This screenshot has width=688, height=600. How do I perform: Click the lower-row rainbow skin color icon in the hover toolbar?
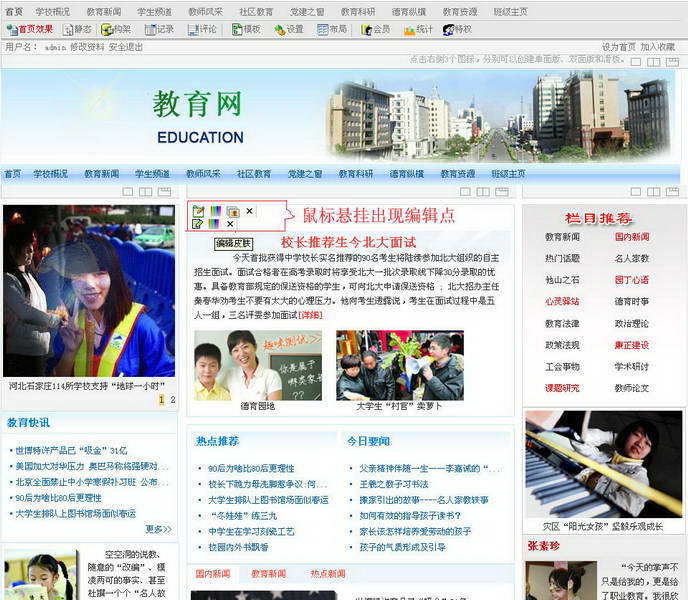pyautogui.click(x=213, y=224)
